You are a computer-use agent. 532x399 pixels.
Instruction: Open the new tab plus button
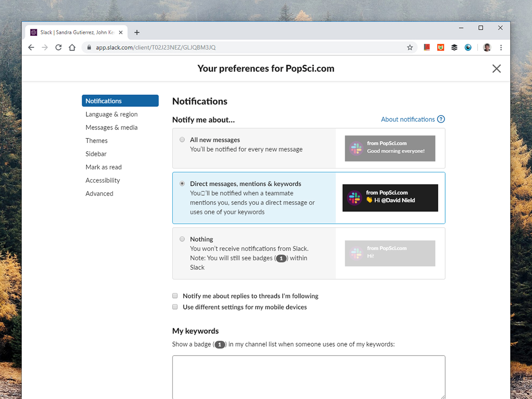[x=137, y=32]
